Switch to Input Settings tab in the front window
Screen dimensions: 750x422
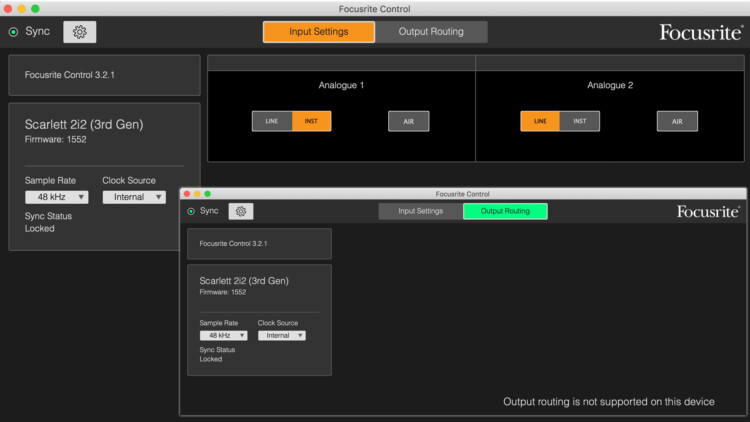pyautogui.click(x=420, y=211)
